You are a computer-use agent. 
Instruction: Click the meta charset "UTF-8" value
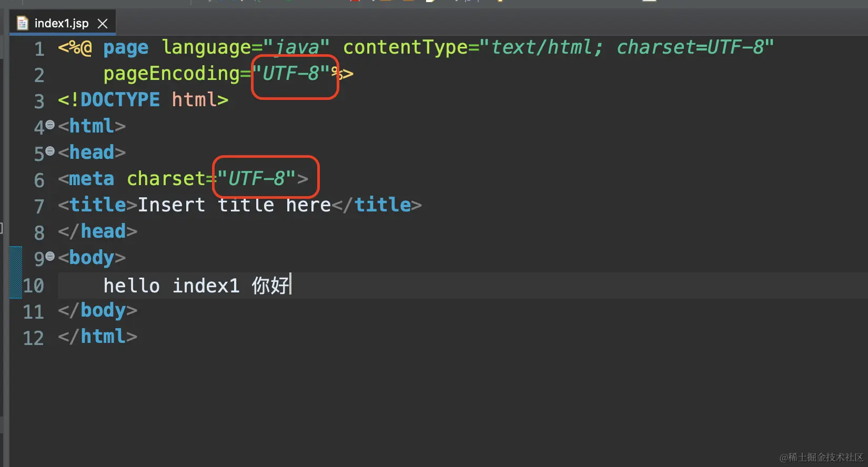coord(257,179)
